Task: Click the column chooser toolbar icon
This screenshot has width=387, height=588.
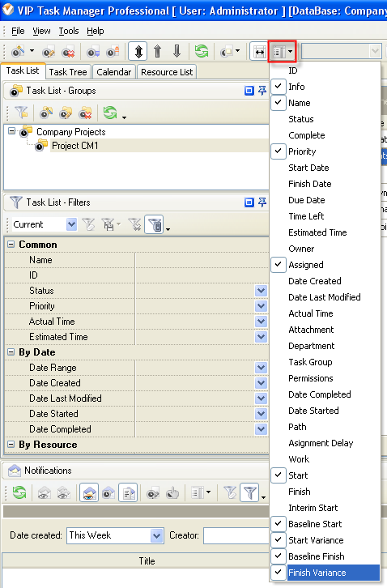Action: coord(282,51)
